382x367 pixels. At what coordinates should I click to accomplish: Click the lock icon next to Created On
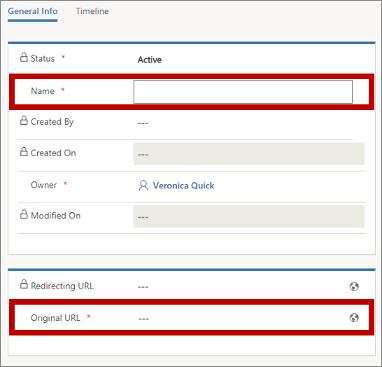pos(23,151)
